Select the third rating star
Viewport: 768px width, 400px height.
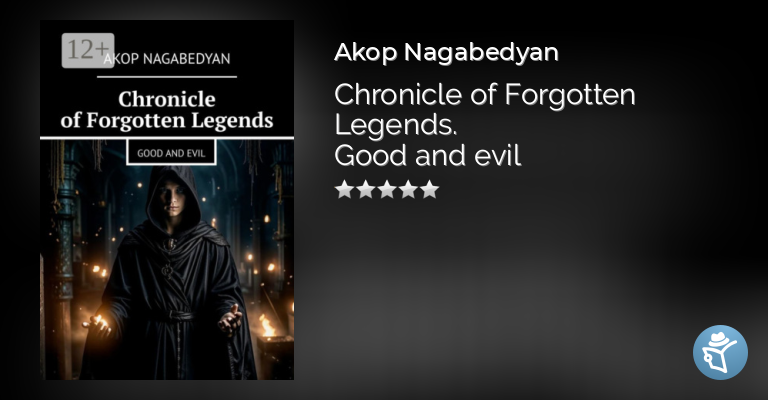(387, 189)
